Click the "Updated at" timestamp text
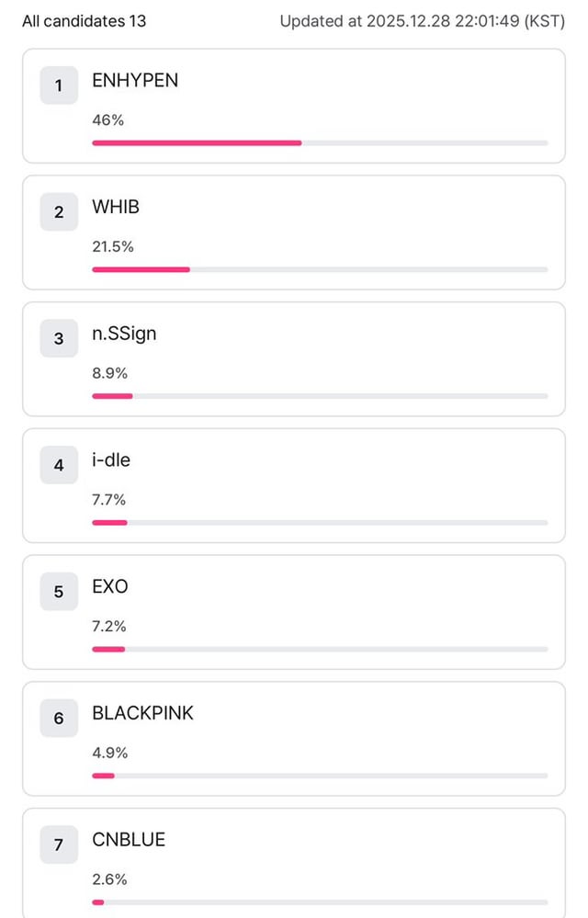588x918 pixels. point(423,21)
